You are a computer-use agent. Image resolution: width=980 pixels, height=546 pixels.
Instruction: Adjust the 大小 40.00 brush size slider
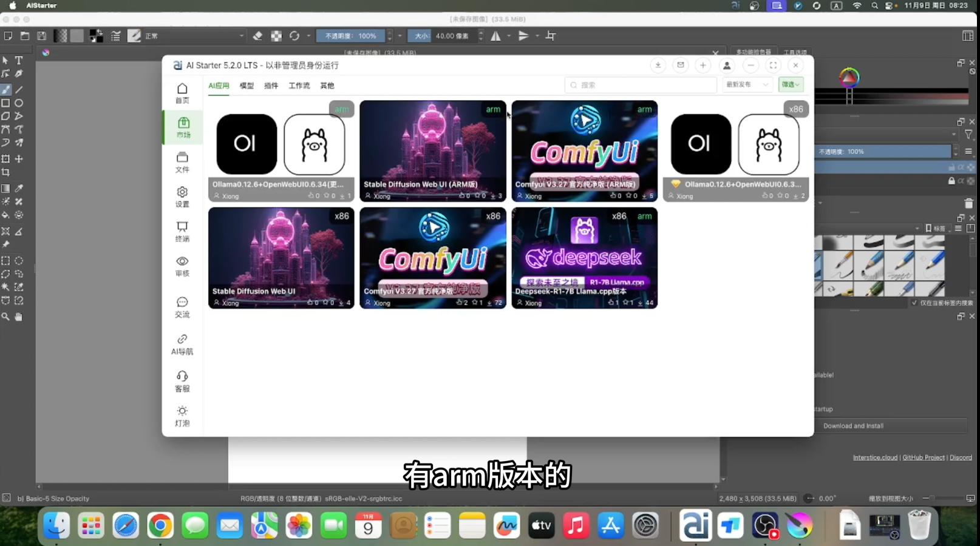click(441, 36)
